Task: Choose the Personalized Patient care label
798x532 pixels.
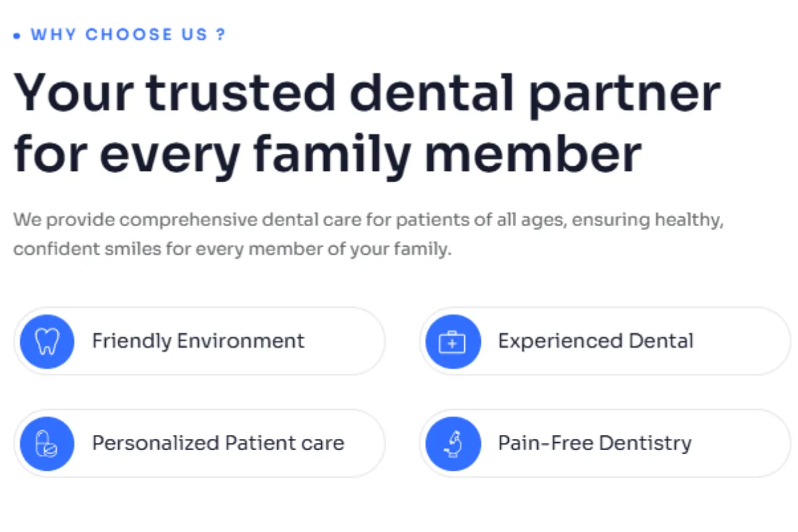Action: coord(218,443)
